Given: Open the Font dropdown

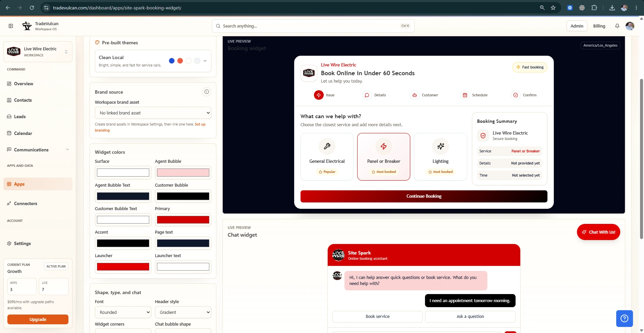Looking at the screenshot, I should (123, 312).
